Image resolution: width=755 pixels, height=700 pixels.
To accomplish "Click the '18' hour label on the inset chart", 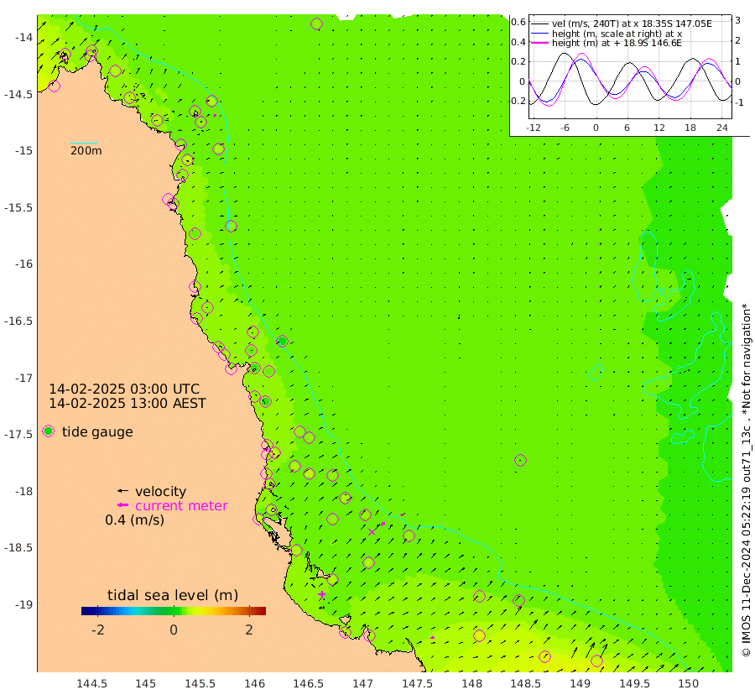I will click(x=690, y=128).
